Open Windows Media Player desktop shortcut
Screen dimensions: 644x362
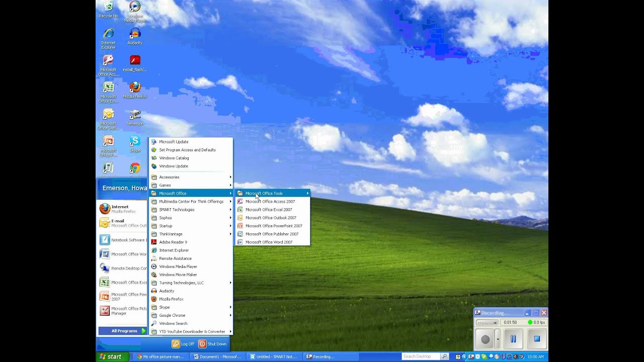coord(135,12)
